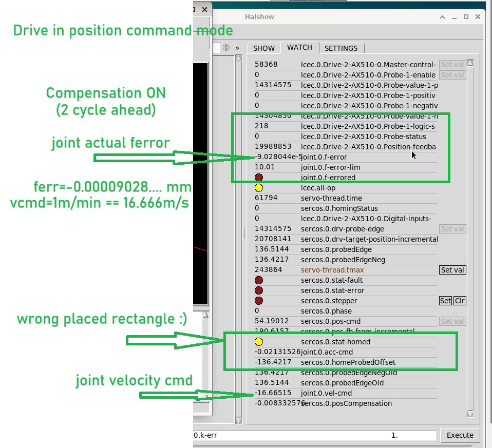Click the red sercos.0.stat-fault indicator LED

[x=259, y=280]
